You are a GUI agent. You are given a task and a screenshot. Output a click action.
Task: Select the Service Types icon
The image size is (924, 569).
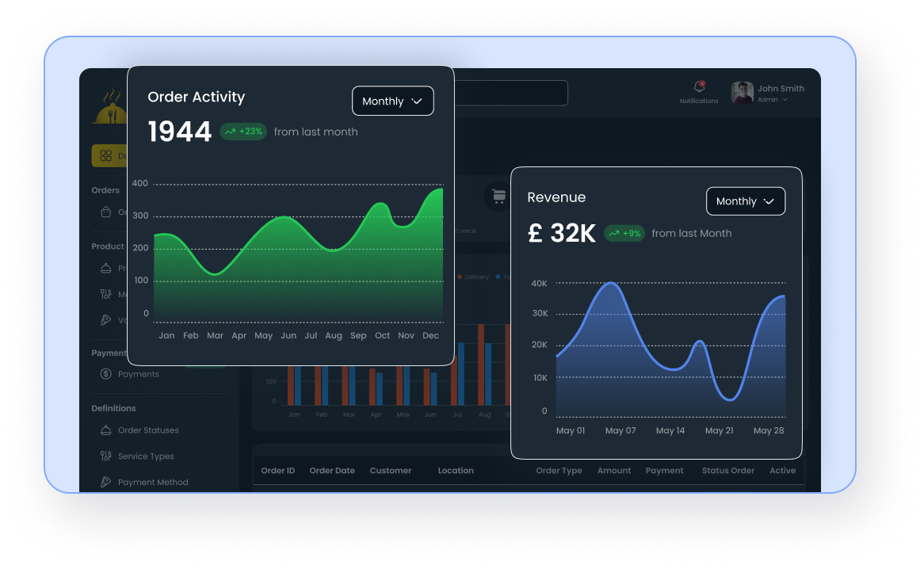[105, 456]
